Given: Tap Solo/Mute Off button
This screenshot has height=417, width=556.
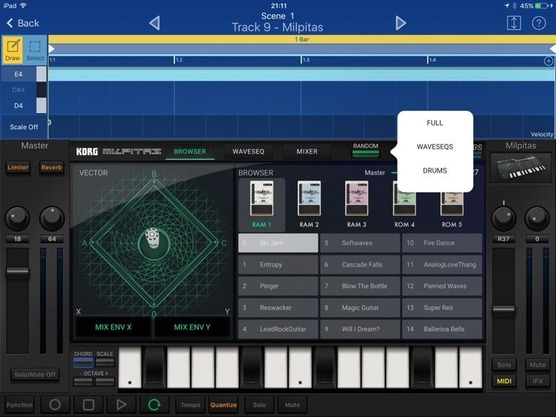Looking at the screenshot, I should 35,374.
